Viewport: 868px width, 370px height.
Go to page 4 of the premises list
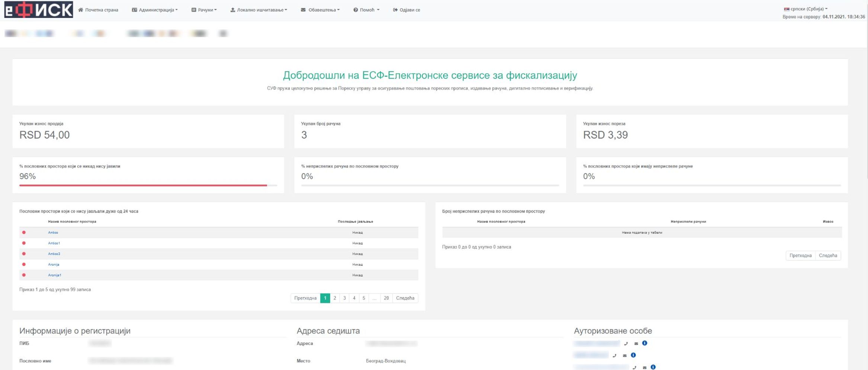[x=354, y=298]
